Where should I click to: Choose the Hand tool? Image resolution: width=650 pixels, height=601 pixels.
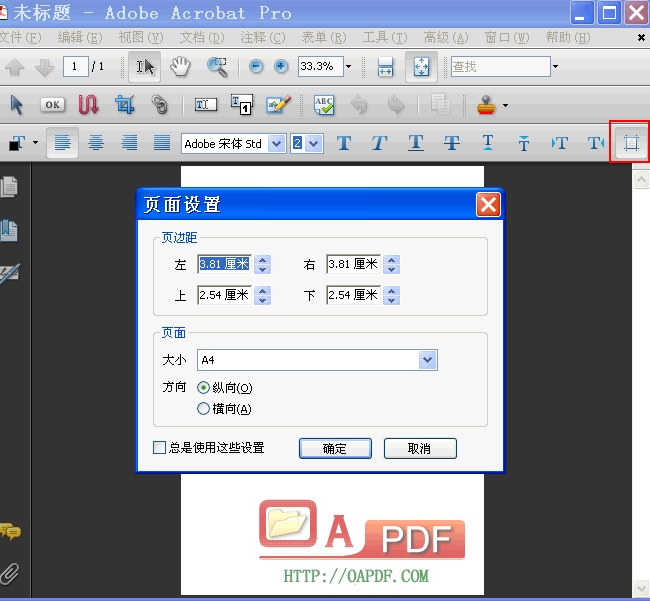pos(180,67)
